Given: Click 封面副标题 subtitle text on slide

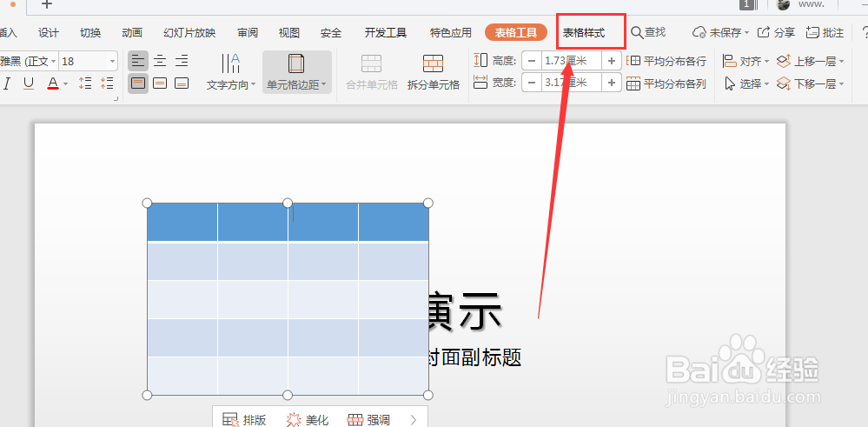Looking at the screenshot, I should point(475,357).
